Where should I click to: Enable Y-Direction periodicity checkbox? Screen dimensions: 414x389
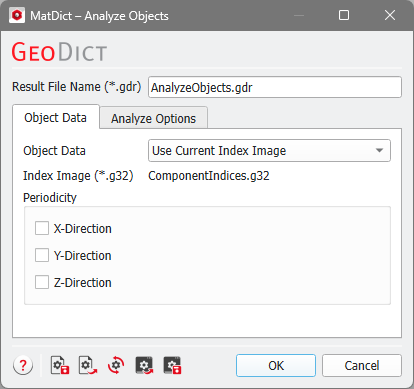point(42,255)
